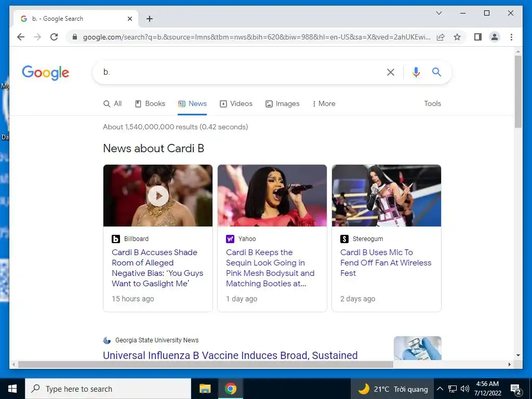The height and width of the screenshot is (399, 532).
Task: Open 'Cardi B Keeps the Sequin Look' article
Action: pyautogui.click(x=270, y=268)
